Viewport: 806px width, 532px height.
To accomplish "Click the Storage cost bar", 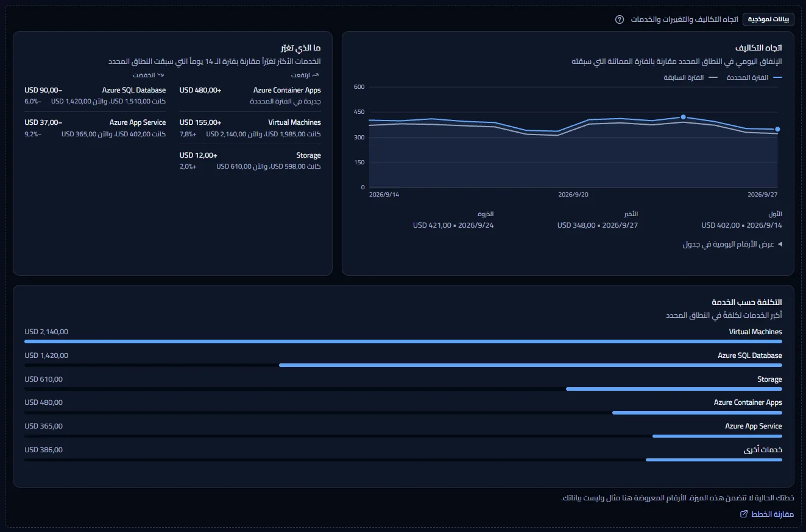I will coord(674,389).
